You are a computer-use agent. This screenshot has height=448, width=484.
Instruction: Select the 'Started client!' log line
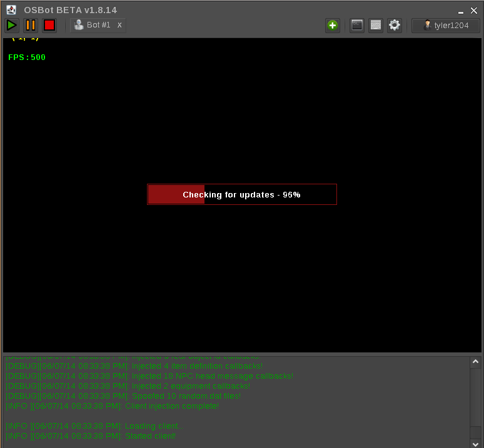(x=91, y=436)
